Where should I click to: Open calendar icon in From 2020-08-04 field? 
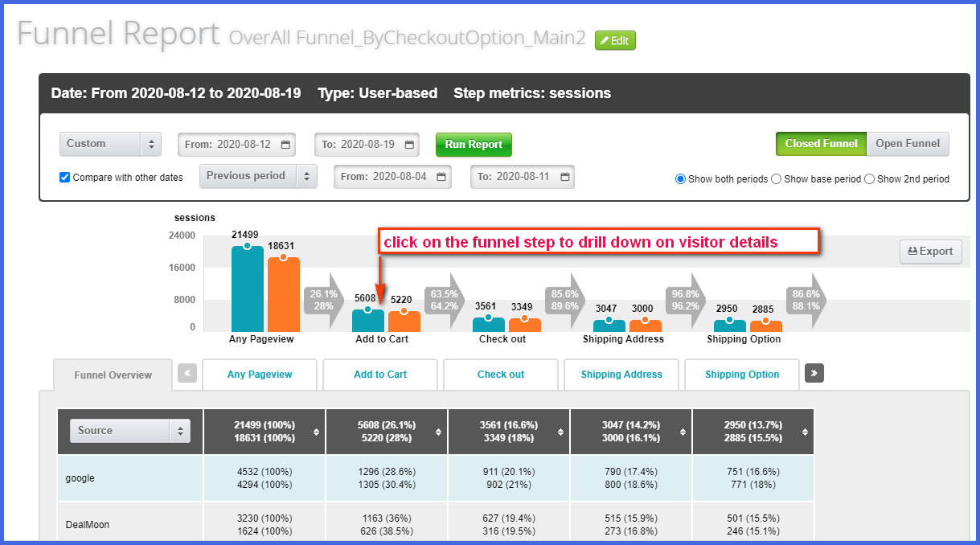coord(441,177)
